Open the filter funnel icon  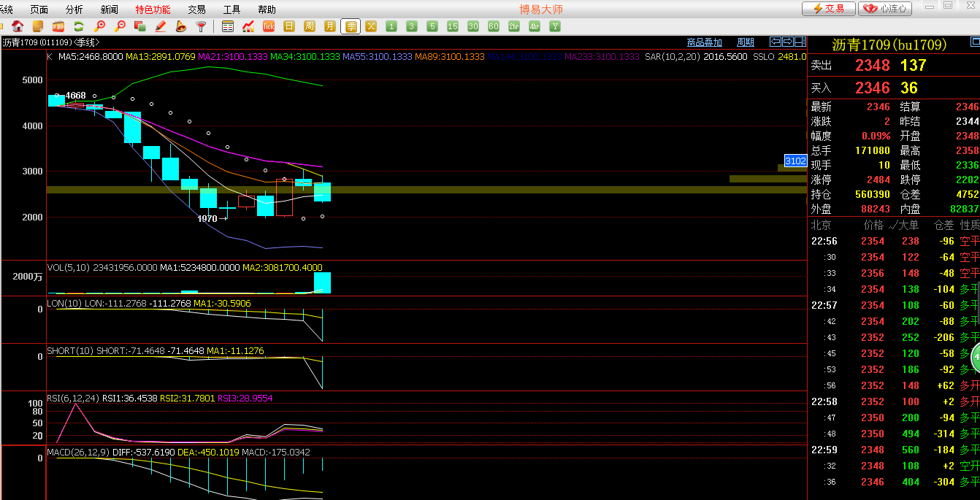[x=201, y=26]
